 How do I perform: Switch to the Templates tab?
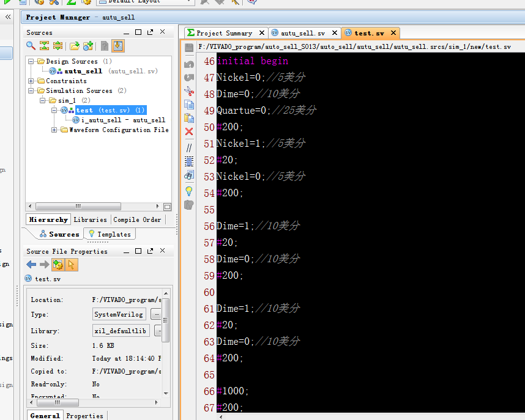(111, 234)
